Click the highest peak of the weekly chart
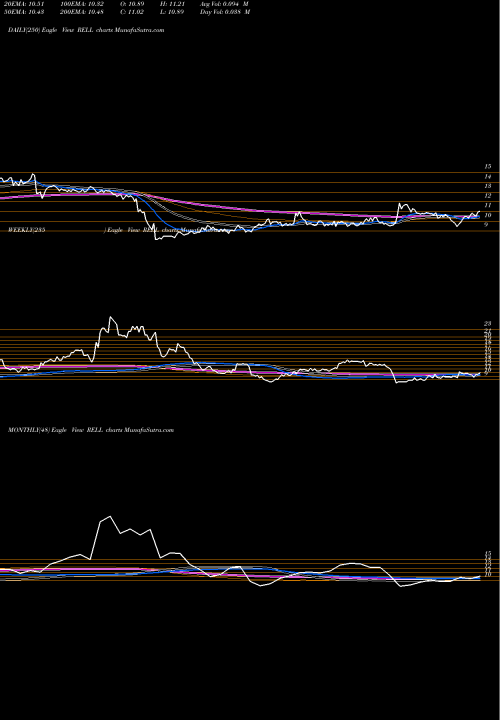Screen dimensions: 500x720 click(x=110, y=317)
